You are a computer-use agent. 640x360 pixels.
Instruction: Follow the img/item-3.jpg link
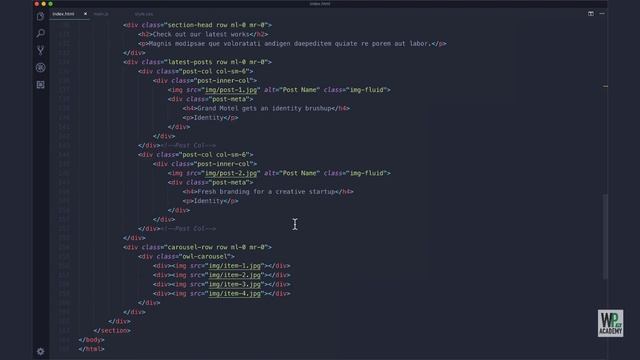click(235, 284)
